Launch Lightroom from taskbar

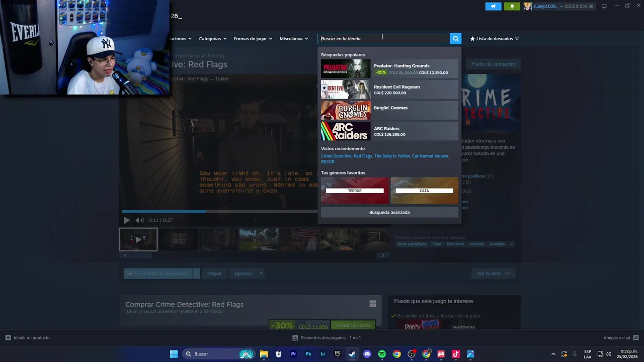point(323,354)
